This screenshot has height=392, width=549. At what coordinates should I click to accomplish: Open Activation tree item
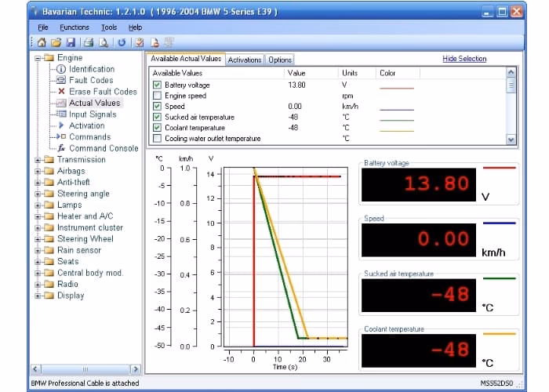(x=87, y=125)
